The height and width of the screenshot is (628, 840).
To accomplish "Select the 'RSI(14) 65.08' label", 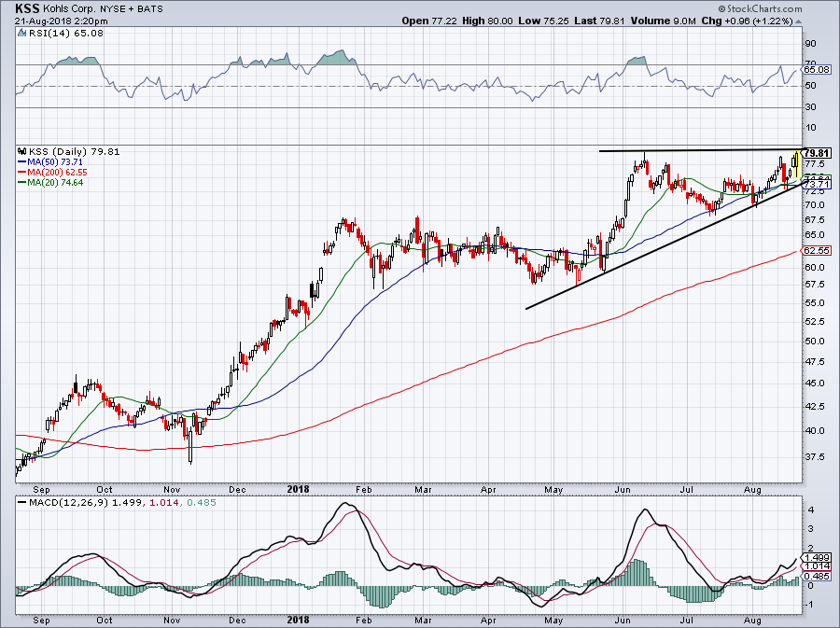I will [x=65, y=34].
